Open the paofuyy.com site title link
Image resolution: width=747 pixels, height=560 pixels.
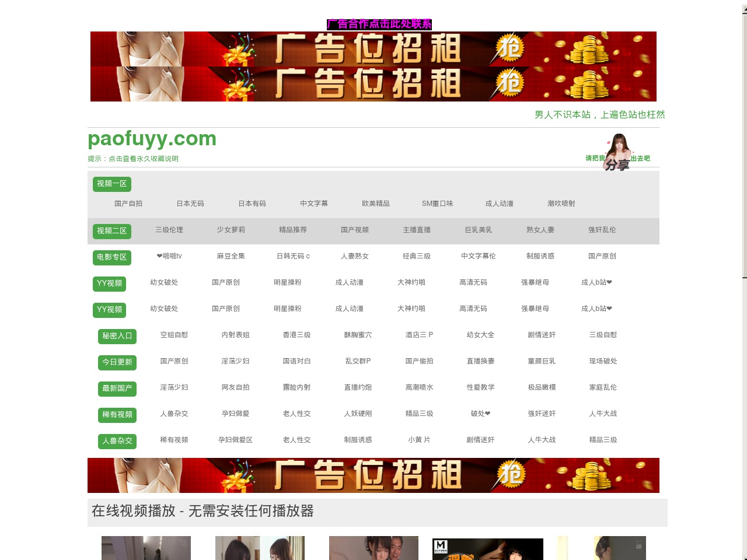coord(152,139)
